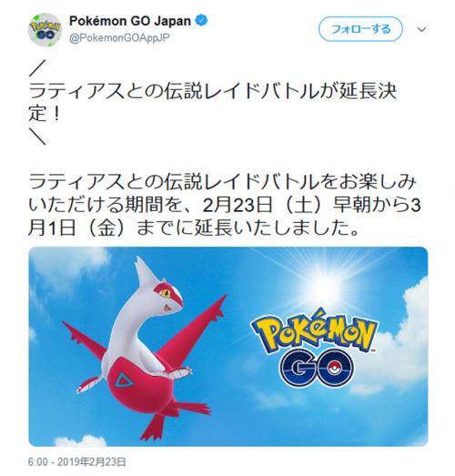Select the headline ラティアスとの伝説レイドバトルが延長決定
Viewport: 455px width, 476px height.
tap(212, 103)
